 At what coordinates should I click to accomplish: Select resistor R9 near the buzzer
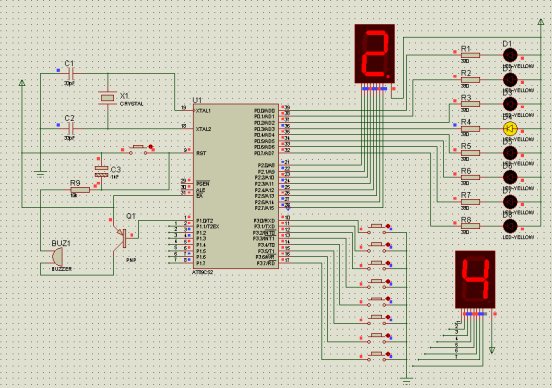point(80,190)
